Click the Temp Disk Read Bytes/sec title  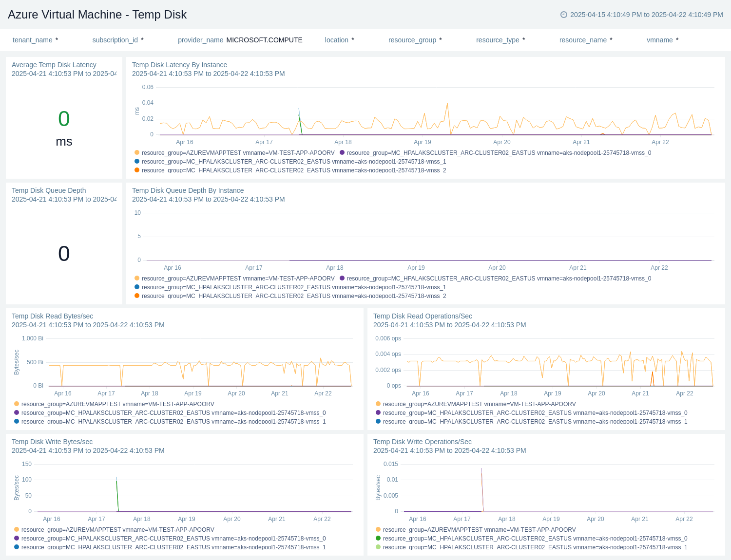tap(52, 316)
